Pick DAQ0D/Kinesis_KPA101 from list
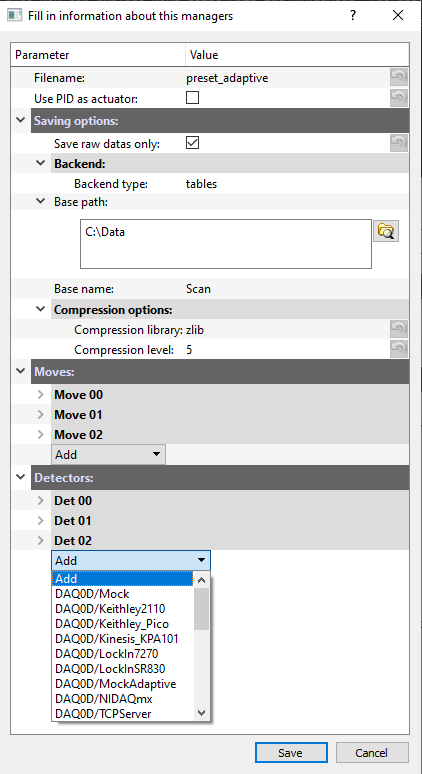Screen dimensions: 422x774 click(x=123, y=639)
